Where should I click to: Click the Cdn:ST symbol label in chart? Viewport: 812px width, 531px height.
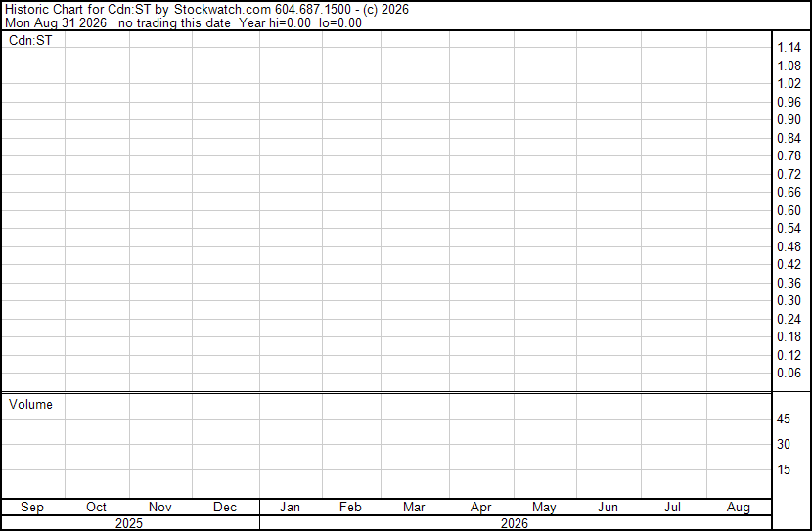tap(30, 40)
